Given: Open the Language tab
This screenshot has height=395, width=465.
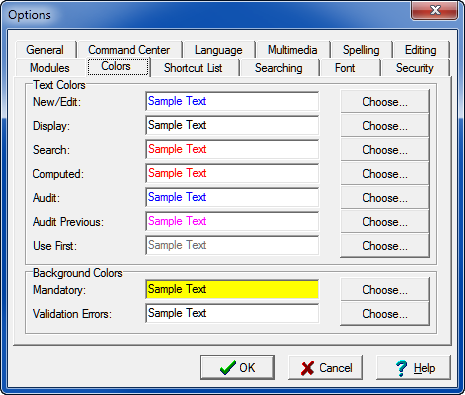Looking at the screenshot, I should coord(219,50).
